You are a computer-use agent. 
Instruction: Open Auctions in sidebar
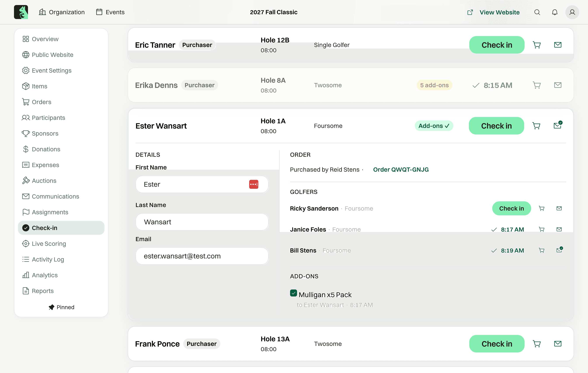(x=61, y=181)
